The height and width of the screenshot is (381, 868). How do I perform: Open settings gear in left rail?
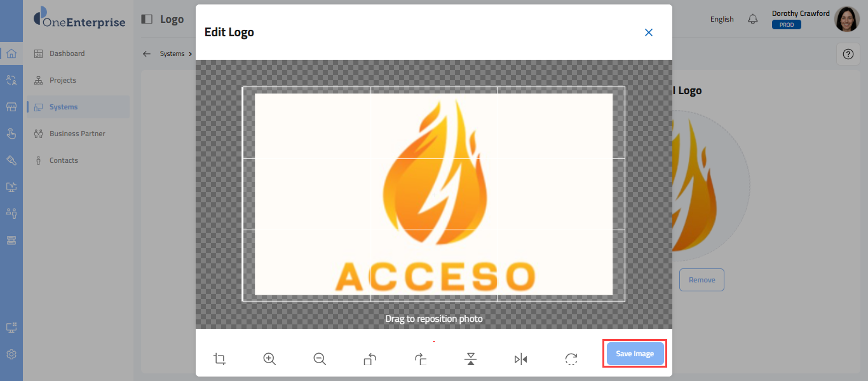coord(11,354)
